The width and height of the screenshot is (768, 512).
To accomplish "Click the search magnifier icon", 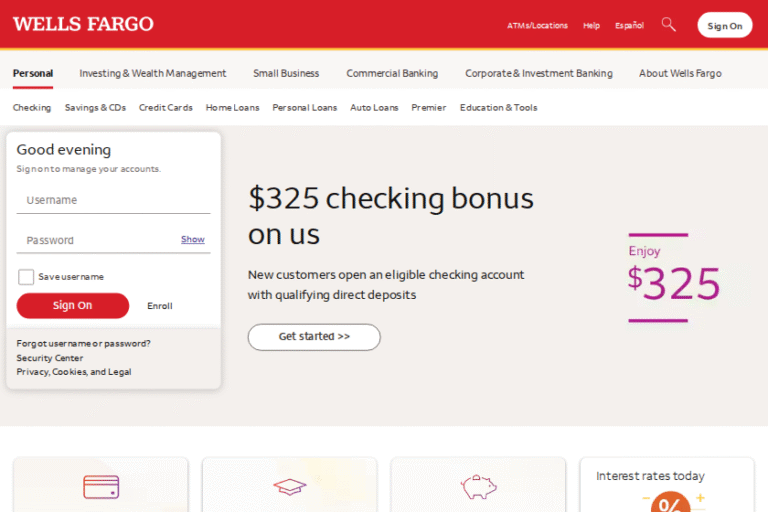I will [669, 24].
